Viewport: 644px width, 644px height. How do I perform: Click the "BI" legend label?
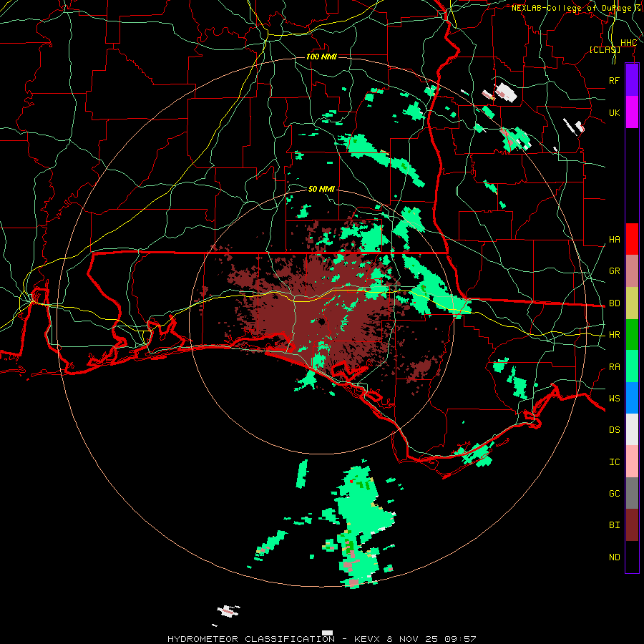coord(614,525)
